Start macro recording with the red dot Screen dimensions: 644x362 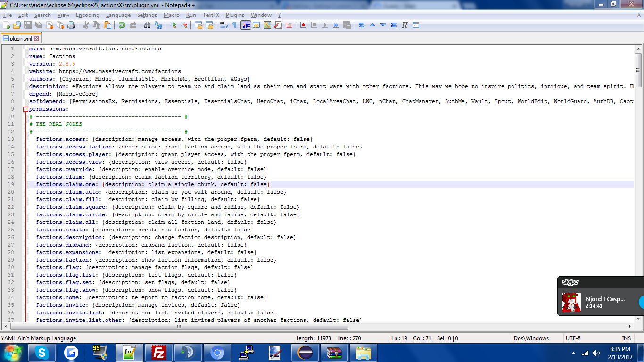(304, 25)
